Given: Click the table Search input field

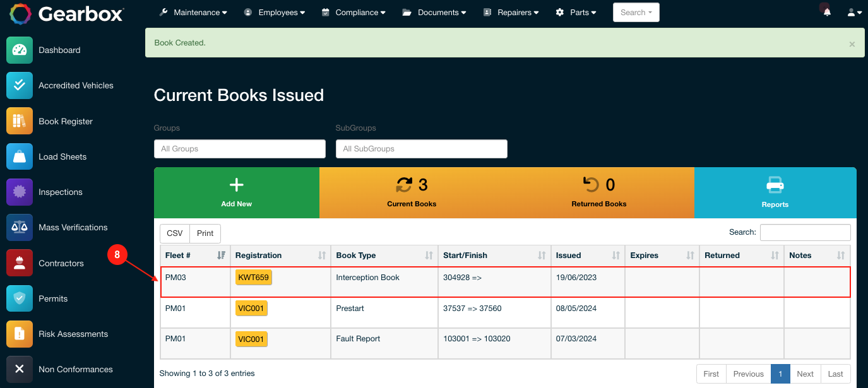Looking at the screenshot, I should 805,232.
